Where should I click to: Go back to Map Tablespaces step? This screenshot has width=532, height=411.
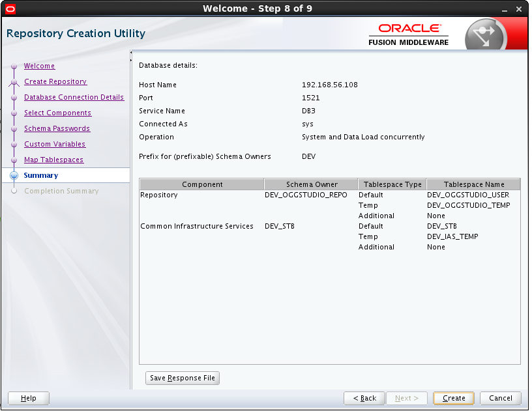click(53, 160)
